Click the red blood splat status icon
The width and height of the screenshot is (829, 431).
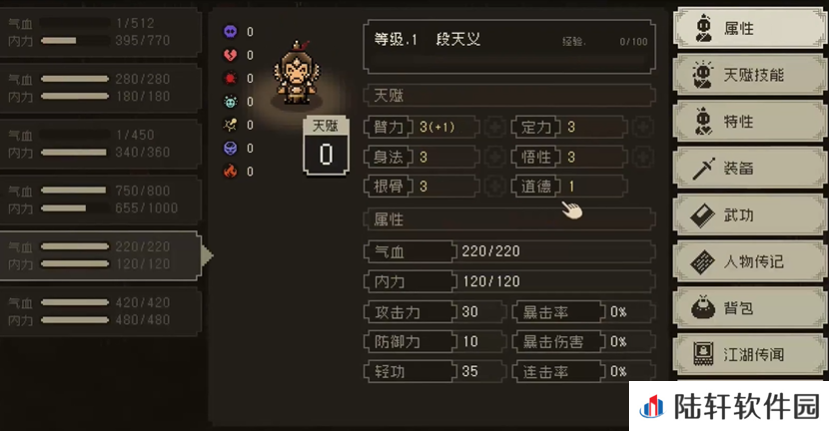click(x=230, y=78)
